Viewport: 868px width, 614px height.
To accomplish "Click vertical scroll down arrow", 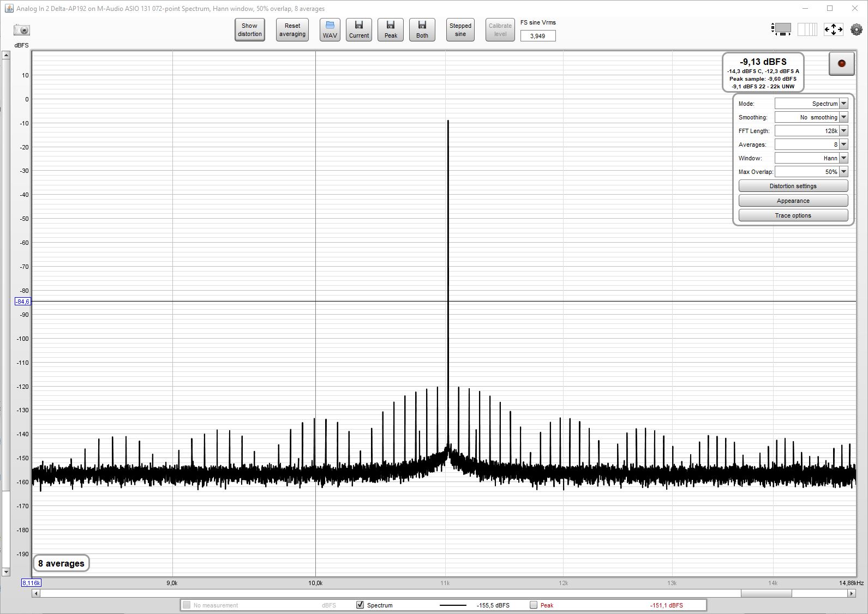I will pyautogui.click(x=6, y=572).
